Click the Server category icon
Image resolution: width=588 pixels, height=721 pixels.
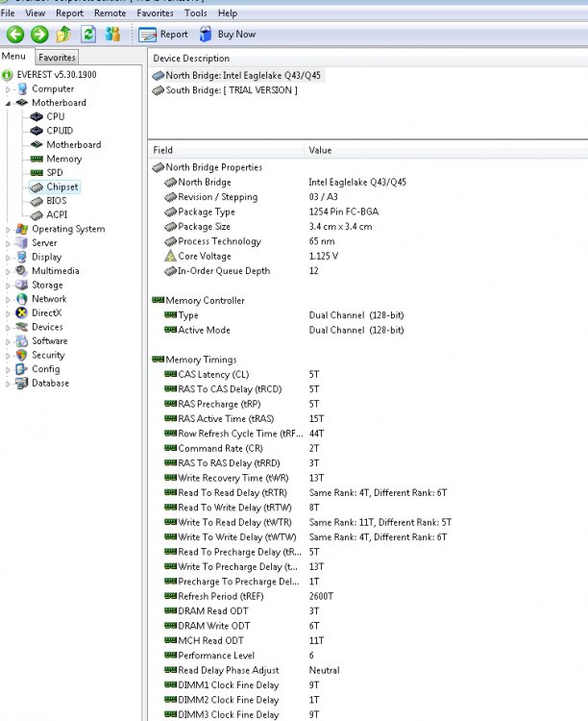pos(21,243)
